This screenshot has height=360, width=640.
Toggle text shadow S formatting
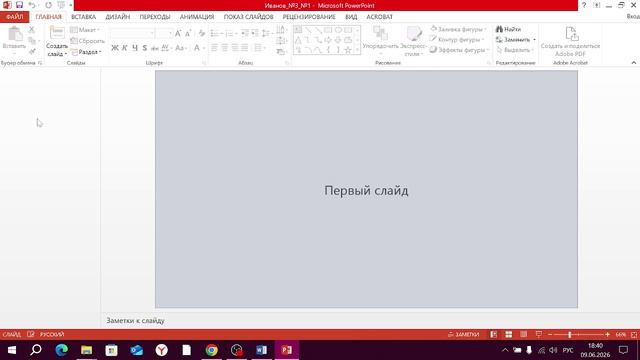pos(144,48)
